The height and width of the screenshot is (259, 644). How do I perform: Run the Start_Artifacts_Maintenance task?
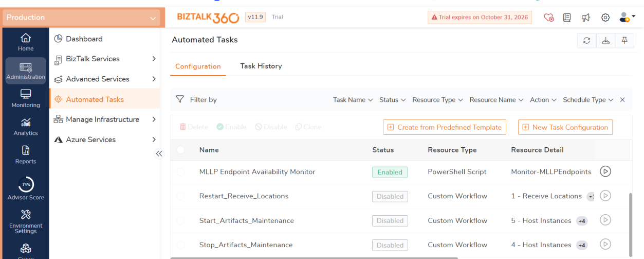tap(605, 220)
